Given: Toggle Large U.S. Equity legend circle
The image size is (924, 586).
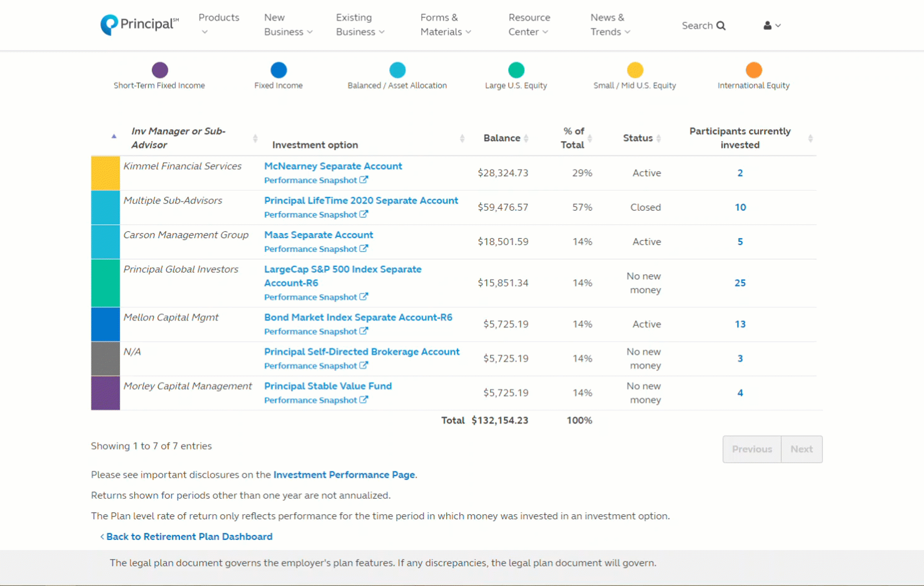Looking at the screenshot, I should pos(516,70).
